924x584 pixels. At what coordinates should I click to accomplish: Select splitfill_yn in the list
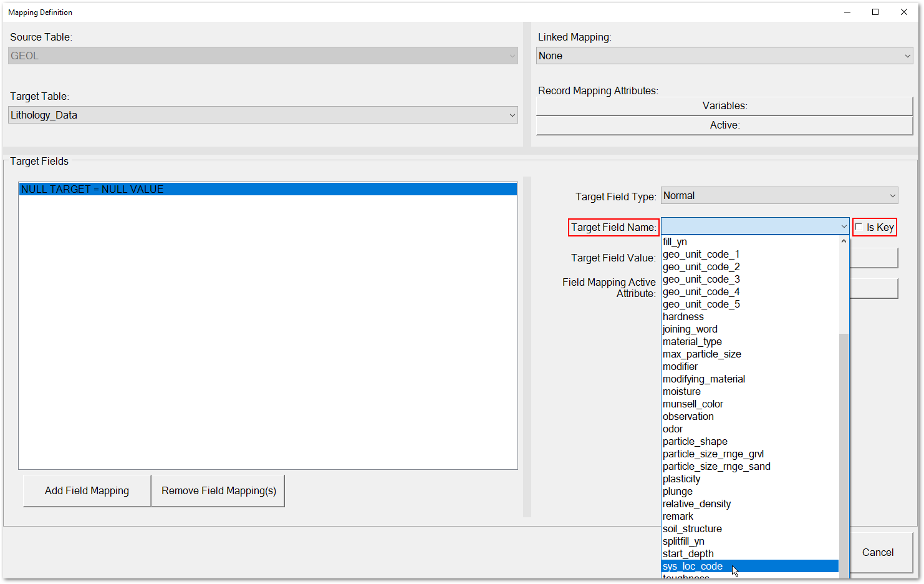pyautogui.click(x=750, y=541)
